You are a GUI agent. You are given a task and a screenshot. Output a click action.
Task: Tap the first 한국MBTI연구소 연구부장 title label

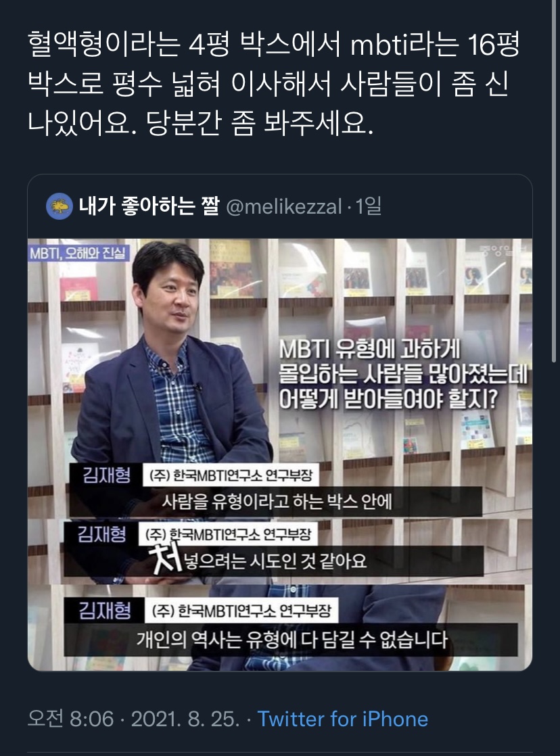tap(231, 475)
